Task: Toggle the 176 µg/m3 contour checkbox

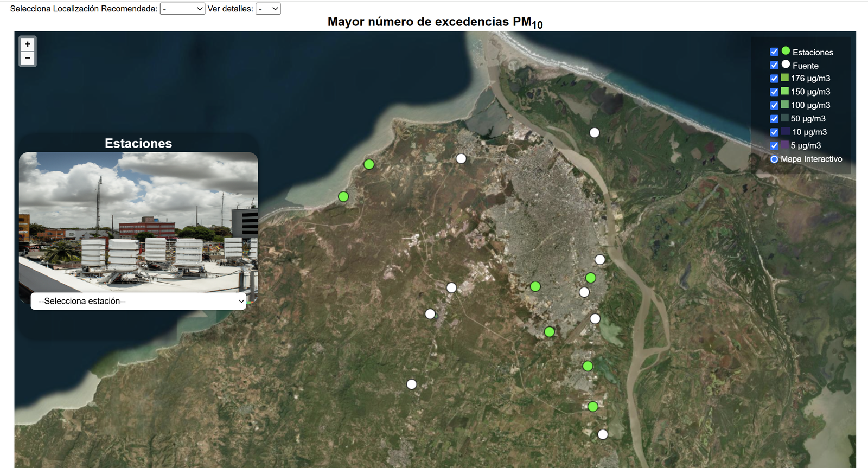Action: click(774, 79)
